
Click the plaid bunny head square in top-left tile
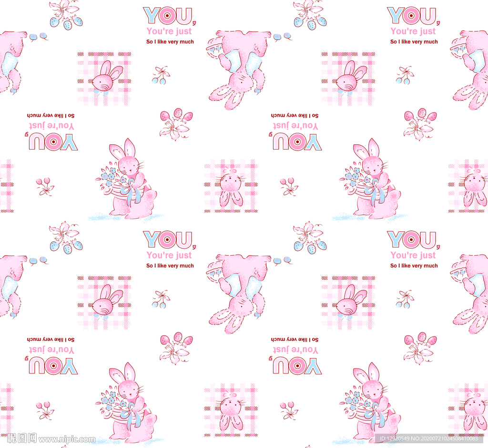pos(104,79)
